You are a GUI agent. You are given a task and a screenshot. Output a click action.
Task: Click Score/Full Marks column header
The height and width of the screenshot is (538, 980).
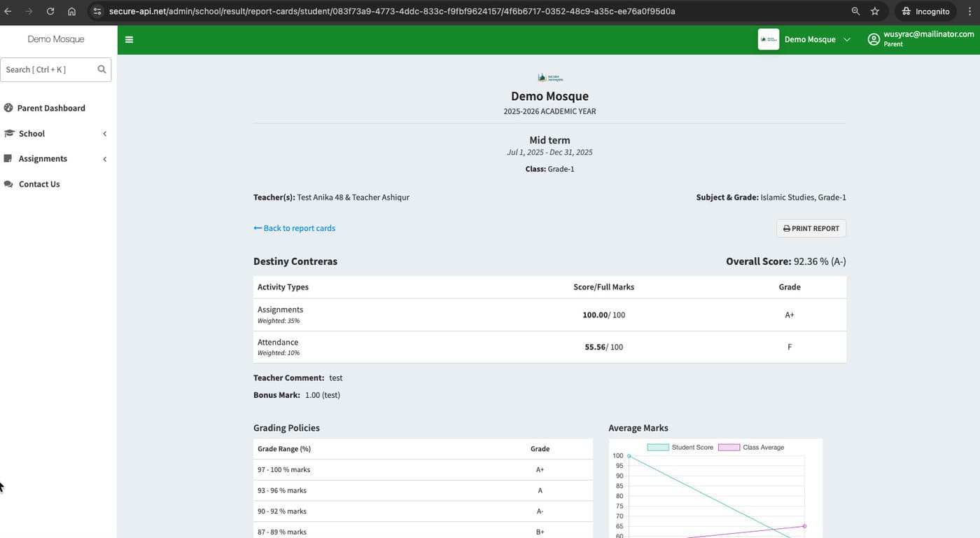point(603,287)
